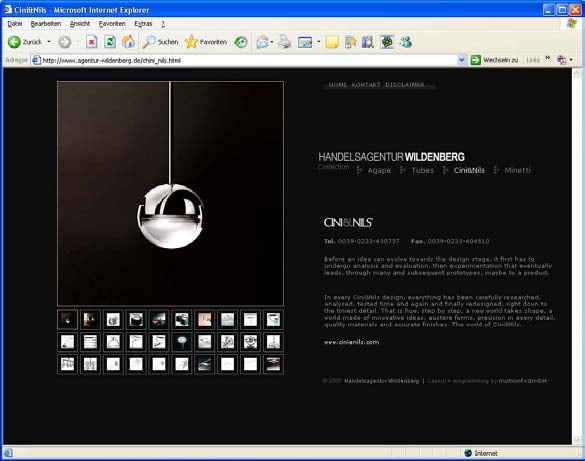Click the motionFxGmbH footer link
The image size is (585, 461).
pos(522,381)
